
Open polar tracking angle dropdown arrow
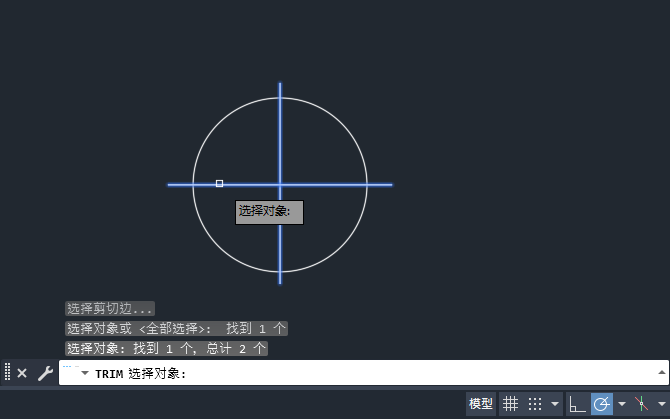pyautogui.click(x=622, y=404)
